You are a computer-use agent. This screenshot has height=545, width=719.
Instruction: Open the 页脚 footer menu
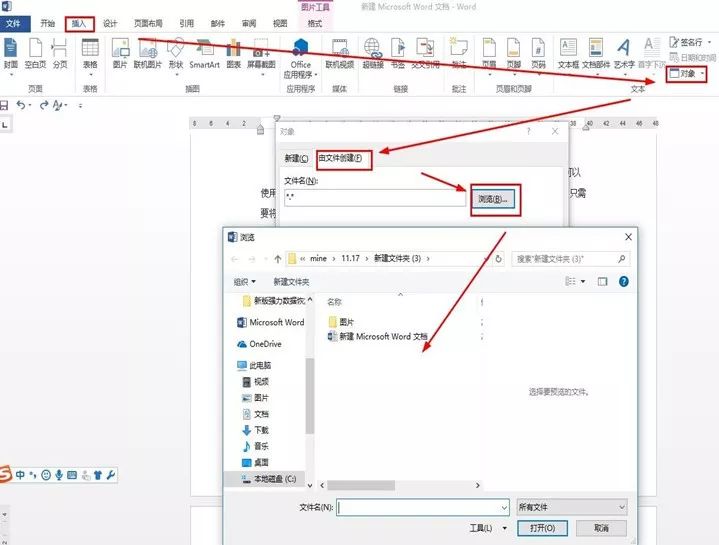click(x=514, y=56)
